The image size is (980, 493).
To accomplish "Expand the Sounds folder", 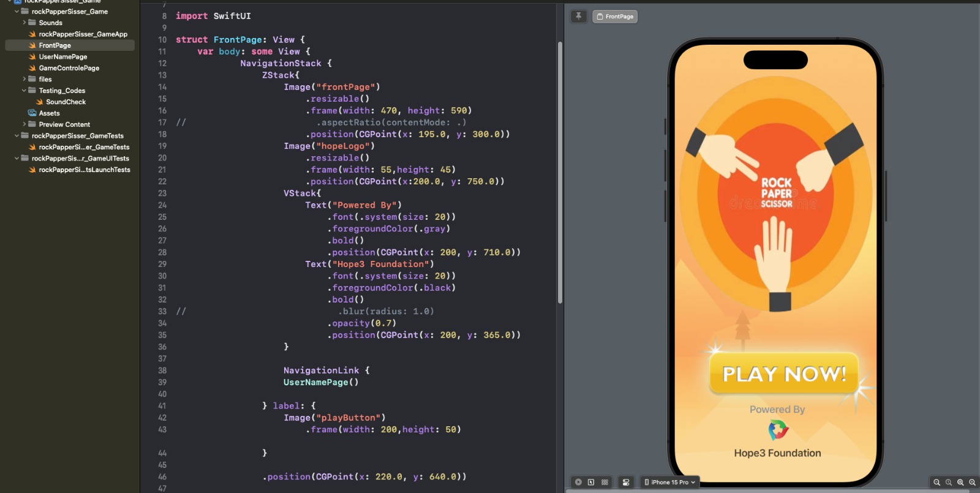I will pos(24,23).
